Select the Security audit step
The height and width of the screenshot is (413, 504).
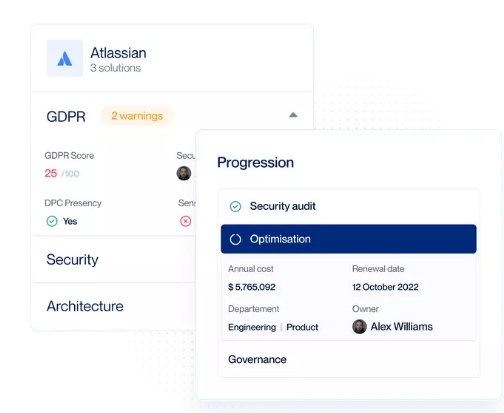tap(348, 206)
